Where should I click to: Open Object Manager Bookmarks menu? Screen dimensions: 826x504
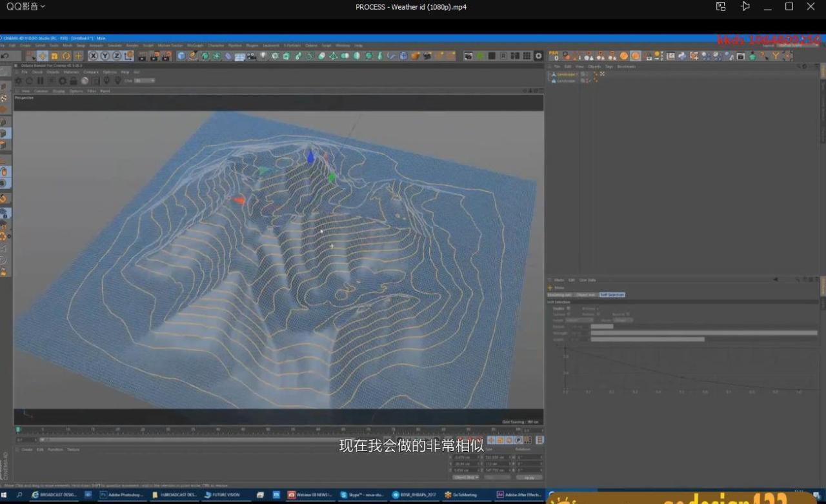point(627,66)
